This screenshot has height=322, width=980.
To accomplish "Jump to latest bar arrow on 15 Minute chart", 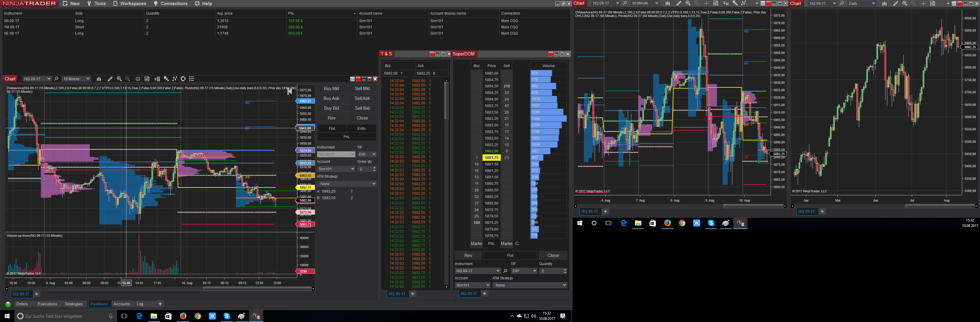I will tap(290, 91).
